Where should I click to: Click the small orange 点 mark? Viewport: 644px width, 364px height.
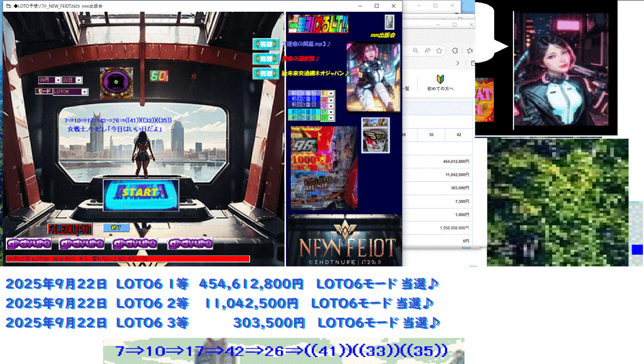(x=193, y=77)
